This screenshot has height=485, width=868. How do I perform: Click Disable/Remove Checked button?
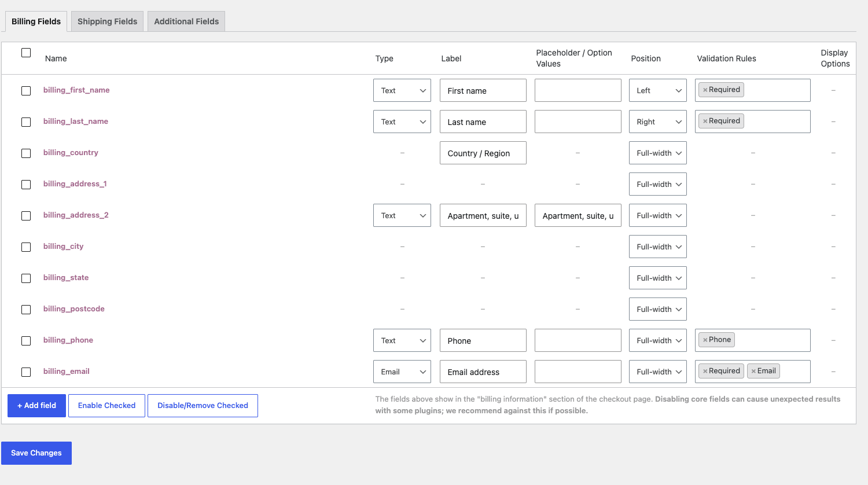pos(203,406)
